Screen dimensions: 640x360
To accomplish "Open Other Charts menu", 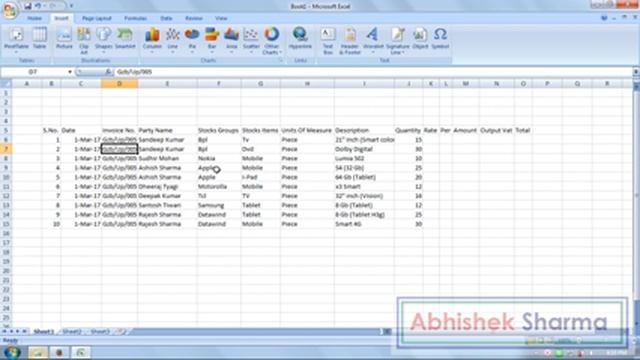I will coord(271,40).
